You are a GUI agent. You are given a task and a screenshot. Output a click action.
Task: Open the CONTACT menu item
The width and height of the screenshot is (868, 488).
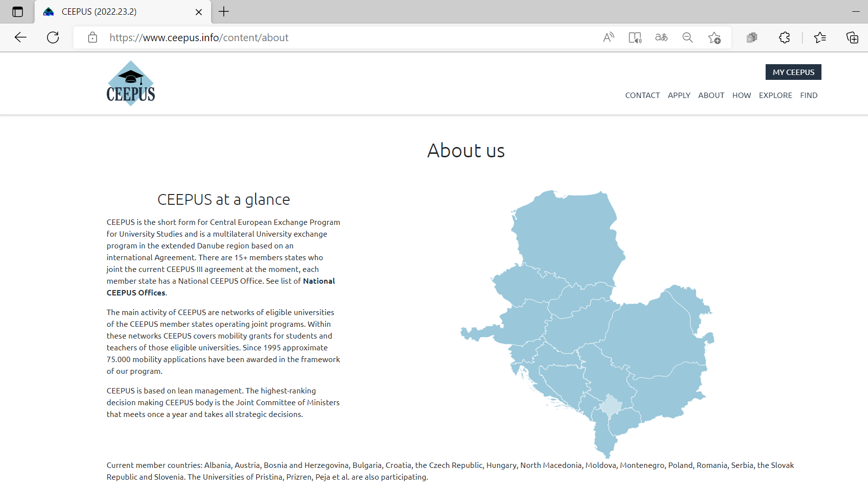point(642,96)
